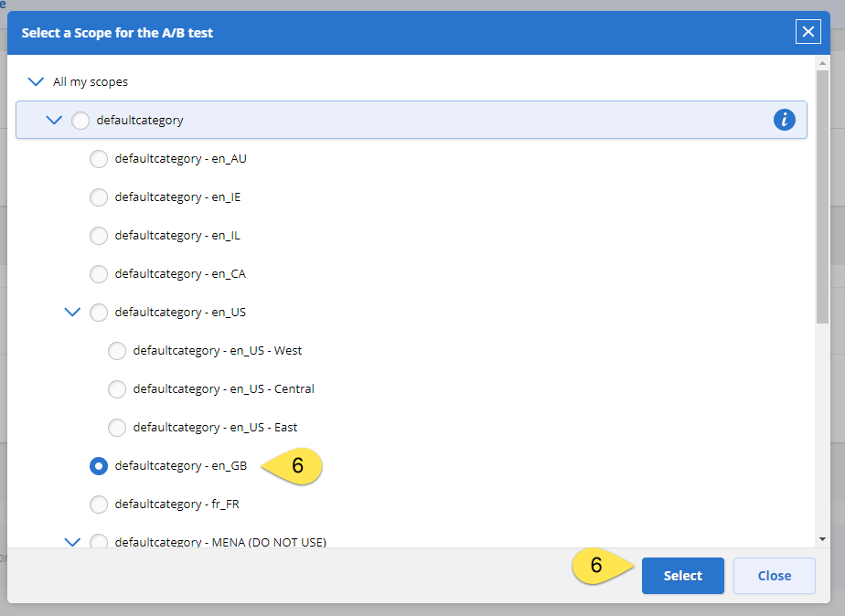Viewport: 845px width, 616px height.
Task: Click the 'defaultcategory - en_GB' label text
Action: click(181, 466)
